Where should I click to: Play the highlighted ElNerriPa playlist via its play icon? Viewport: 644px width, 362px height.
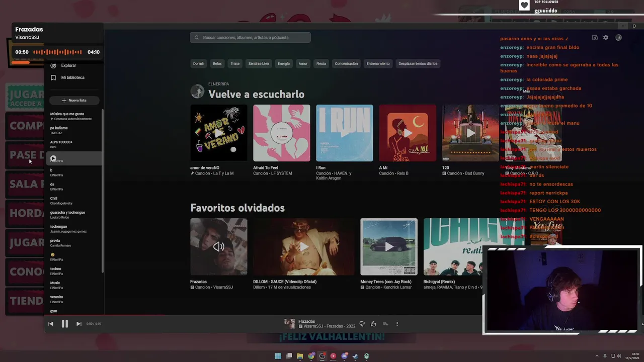pyautogui.click(x=53, y=158)
